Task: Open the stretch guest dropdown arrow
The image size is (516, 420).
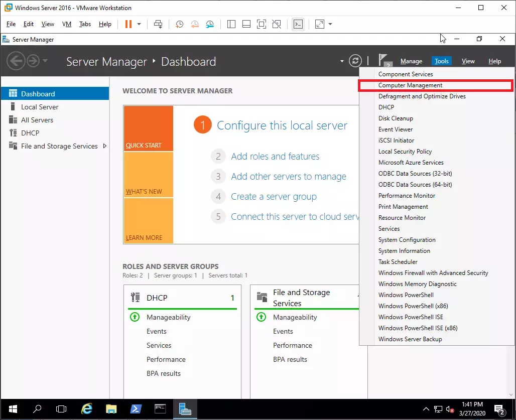Action: tap(330, 24)
